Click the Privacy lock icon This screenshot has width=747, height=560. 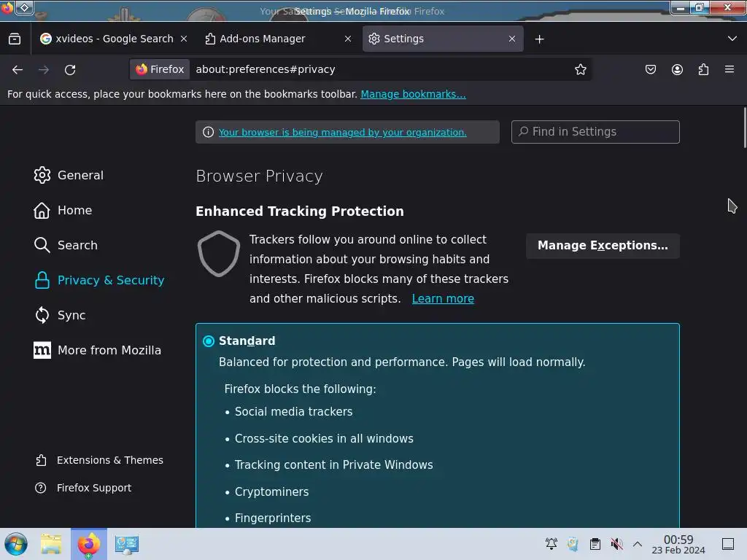(42, 281)
